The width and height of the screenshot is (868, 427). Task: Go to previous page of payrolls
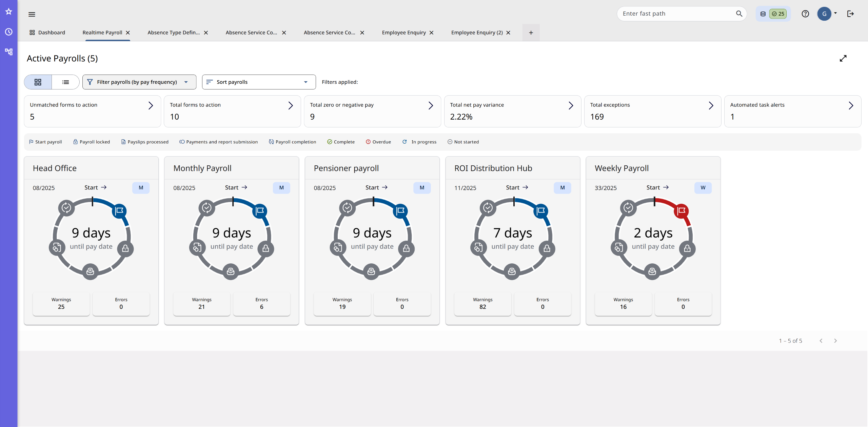click(x=821, y=341)
